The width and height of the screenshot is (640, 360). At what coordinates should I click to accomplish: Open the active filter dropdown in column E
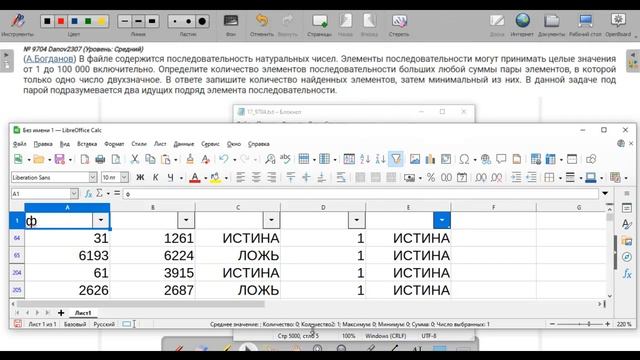pos(442,220)
